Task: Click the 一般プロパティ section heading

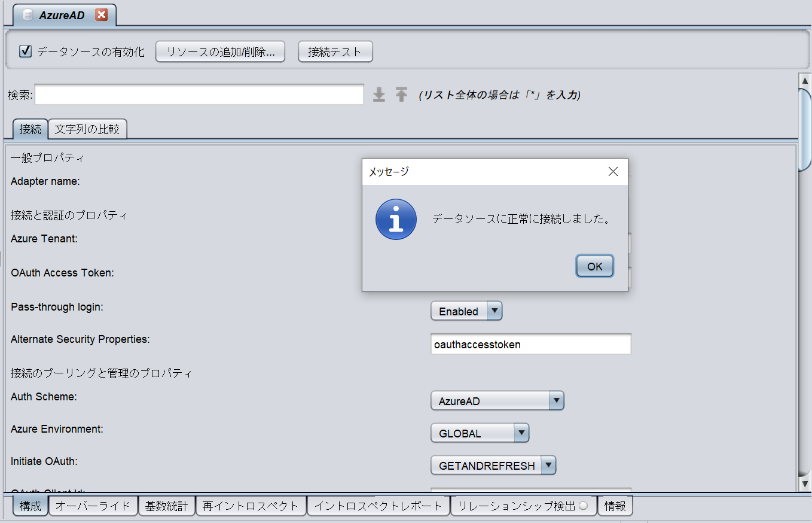Action: click(47, 158)
